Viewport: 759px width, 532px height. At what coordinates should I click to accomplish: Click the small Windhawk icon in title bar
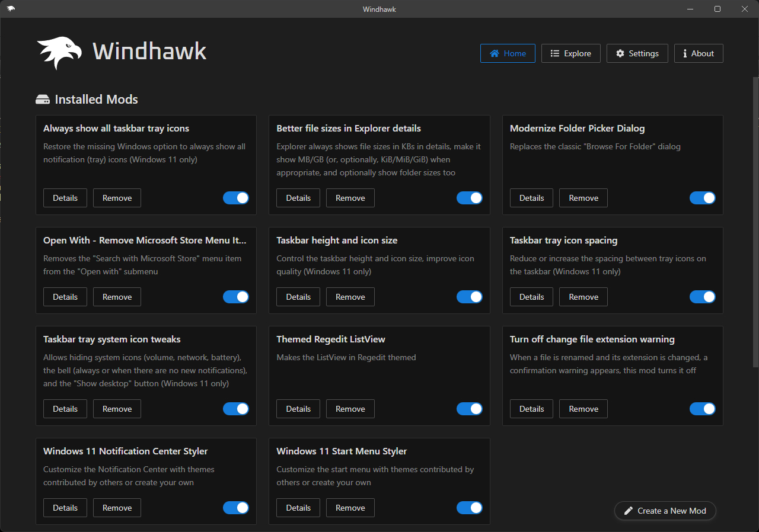(x=11, y=8)
